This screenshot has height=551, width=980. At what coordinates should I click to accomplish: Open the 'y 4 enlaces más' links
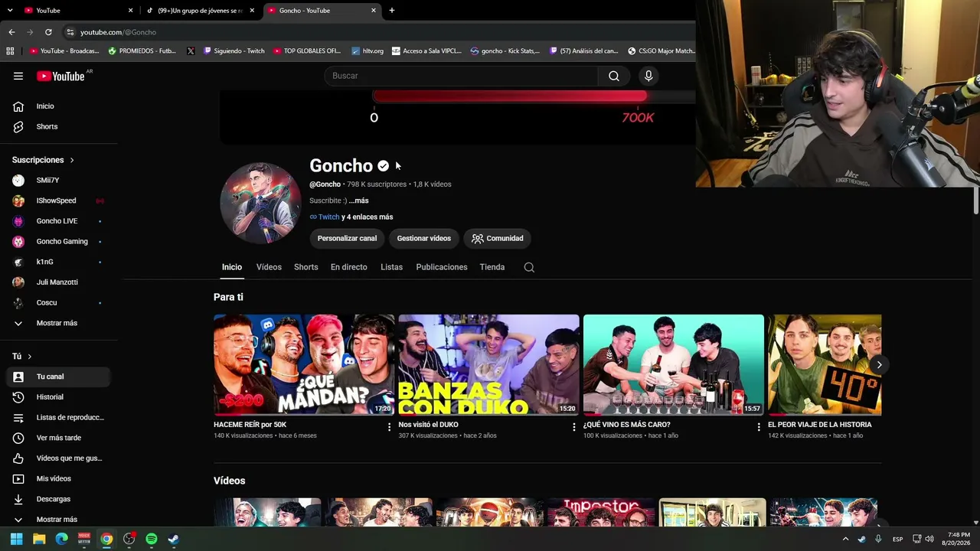367,217
